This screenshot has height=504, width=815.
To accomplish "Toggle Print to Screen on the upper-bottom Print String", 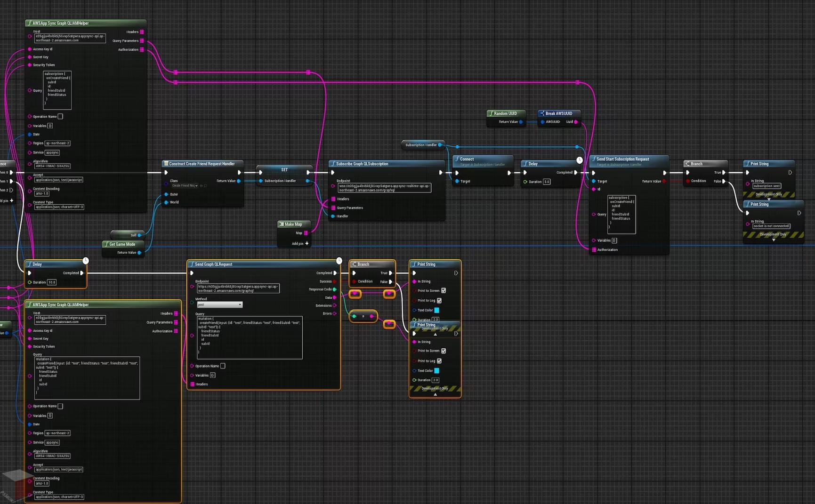I will tap(444, 291).
